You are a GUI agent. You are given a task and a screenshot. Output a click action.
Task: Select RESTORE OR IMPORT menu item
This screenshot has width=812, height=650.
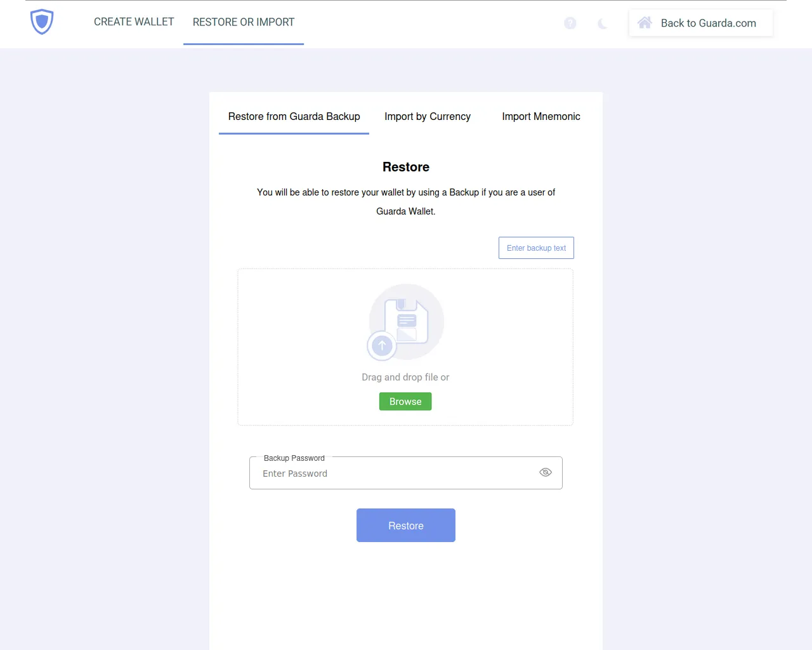244,22
